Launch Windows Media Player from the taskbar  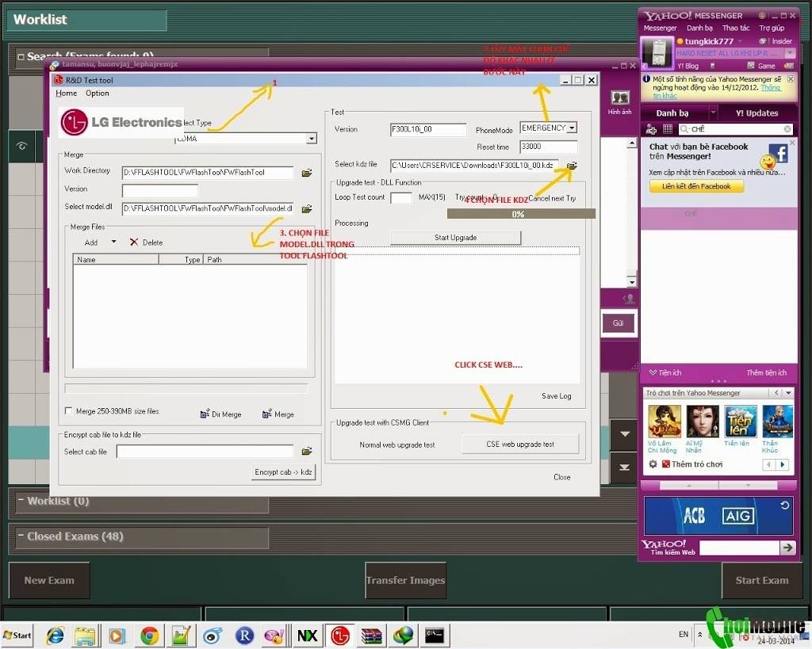[117, 635]
